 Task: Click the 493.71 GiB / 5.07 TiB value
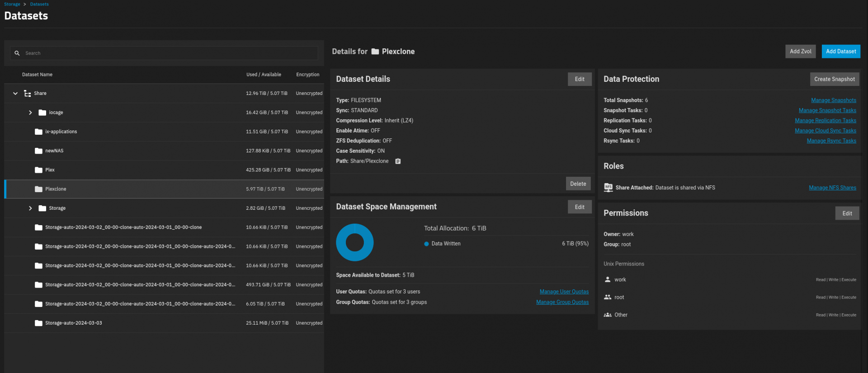click(x=268, y=285)
